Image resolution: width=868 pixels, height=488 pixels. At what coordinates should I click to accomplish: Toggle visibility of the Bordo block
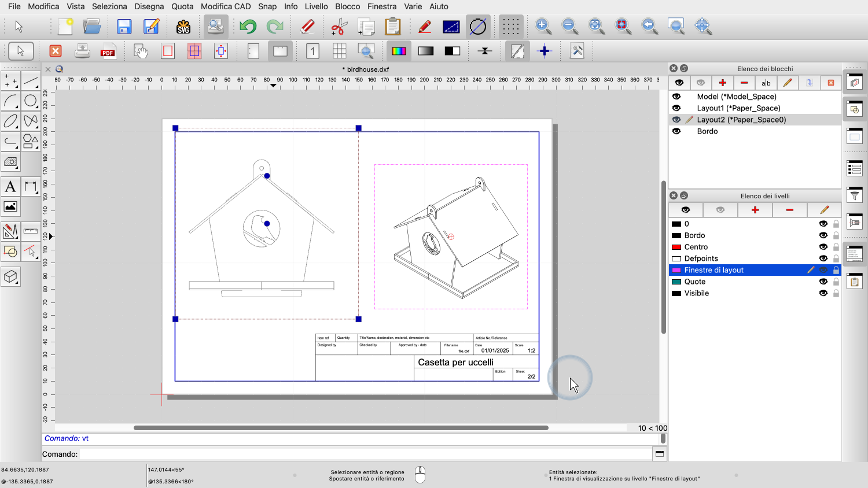tap(676, 131)
